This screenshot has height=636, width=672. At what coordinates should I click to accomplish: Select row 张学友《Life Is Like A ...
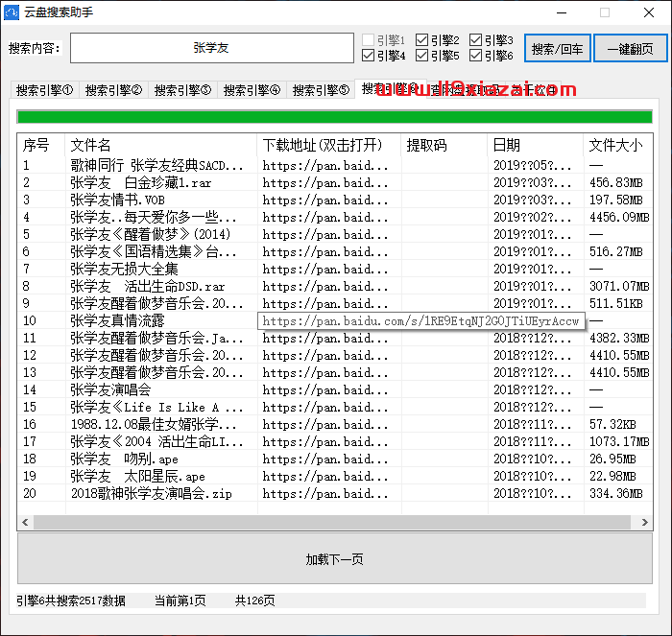335,407
